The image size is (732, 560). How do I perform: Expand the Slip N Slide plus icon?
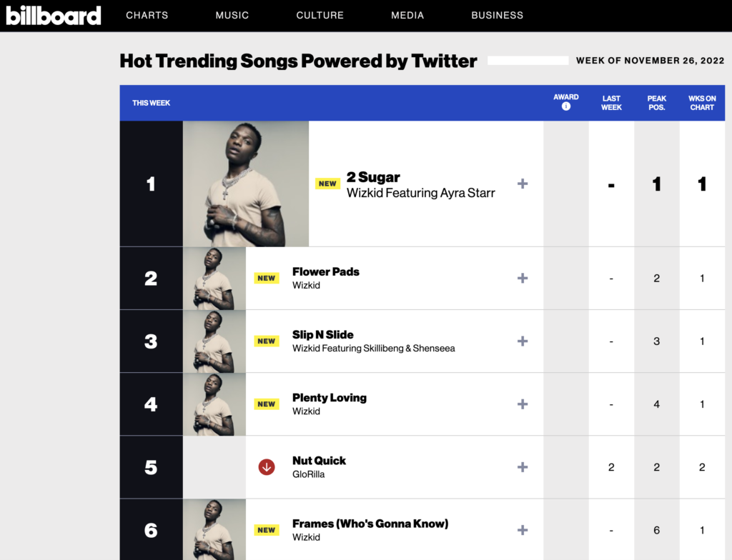[x=523, y=341]
